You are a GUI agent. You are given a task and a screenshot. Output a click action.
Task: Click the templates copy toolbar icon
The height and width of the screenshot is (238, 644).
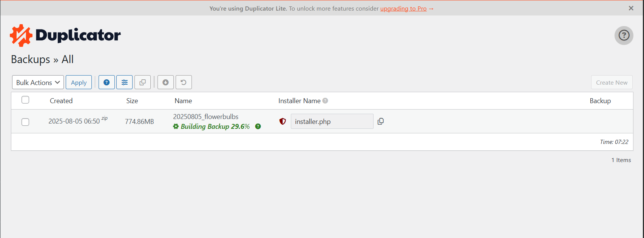coord(143,82)
